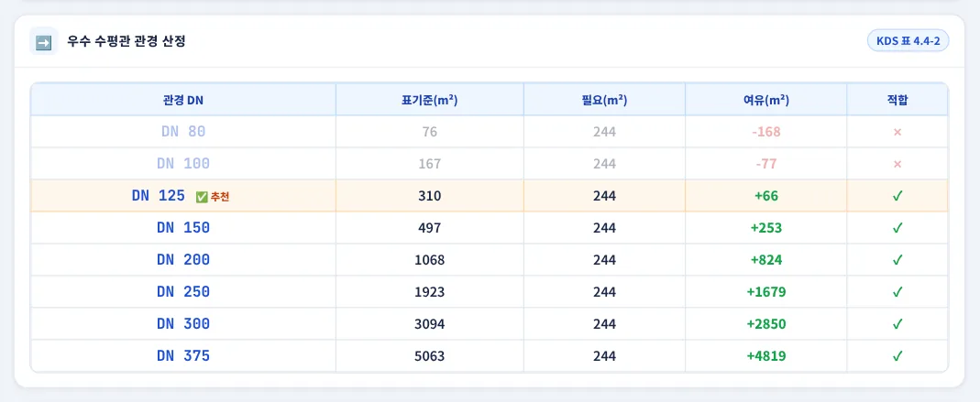
Task: Select the DN 100 pipe size cell
Action: [183, 164]
